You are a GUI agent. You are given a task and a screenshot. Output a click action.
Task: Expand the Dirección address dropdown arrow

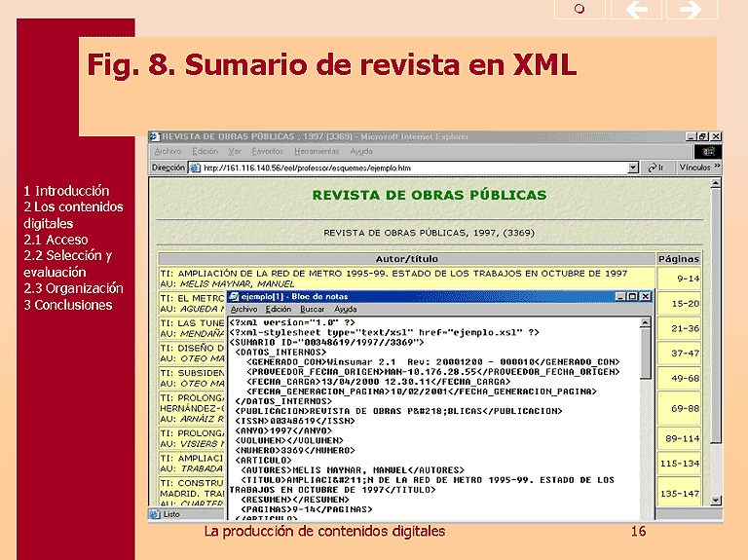[633, 168]
